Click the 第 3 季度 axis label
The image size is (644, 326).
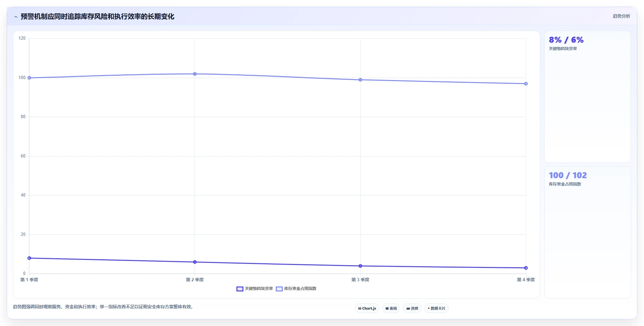(x=360, y=280)
